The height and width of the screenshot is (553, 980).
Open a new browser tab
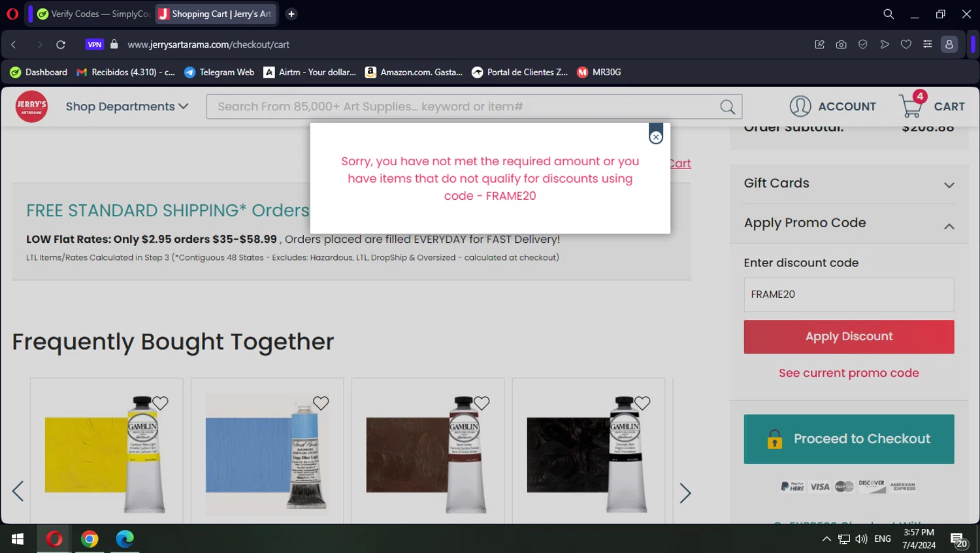pyautogui.click(x=291, y=14)
